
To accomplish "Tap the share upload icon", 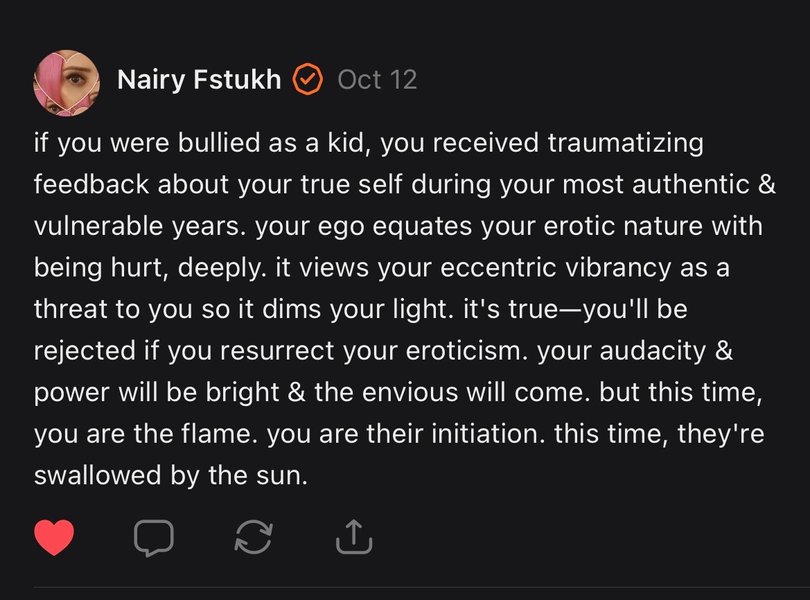I will click(x=353, y=538).
